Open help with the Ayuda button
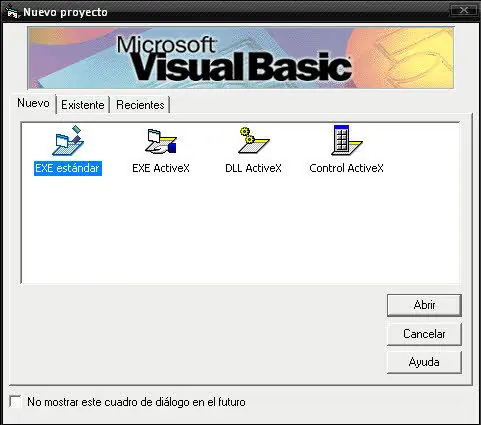This screenshot has height=425, width=481. [x=424, y=362]
